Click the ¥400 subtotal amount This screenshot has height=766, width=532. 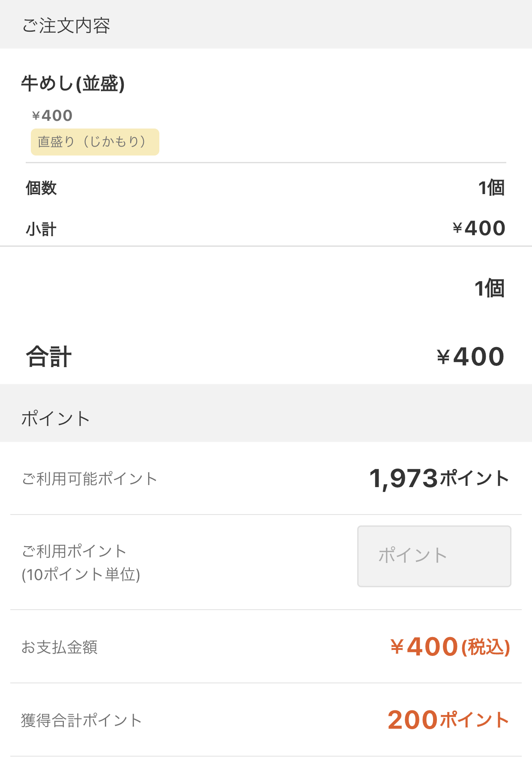(479, 228)
